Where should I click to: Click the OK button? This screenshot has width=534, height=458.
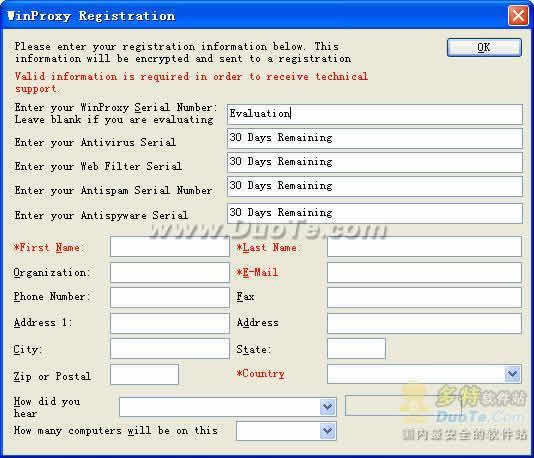click(x=484, y=47)
